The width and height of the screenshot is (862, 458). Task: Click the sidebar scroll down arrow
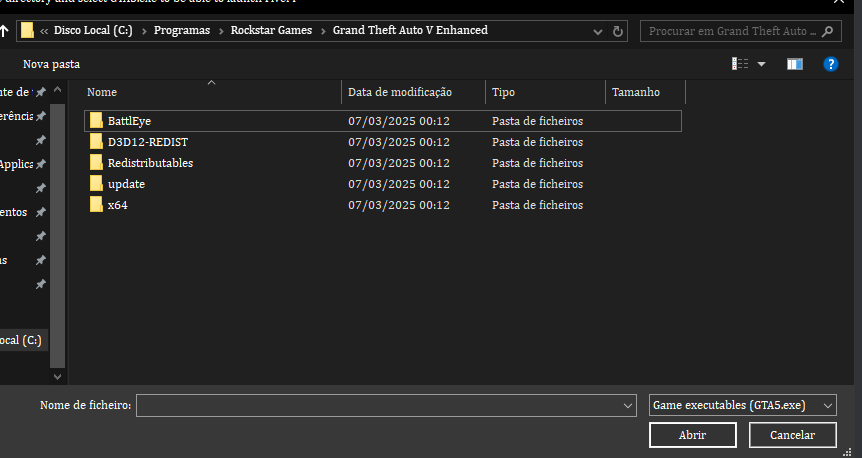tap(57, 377)
